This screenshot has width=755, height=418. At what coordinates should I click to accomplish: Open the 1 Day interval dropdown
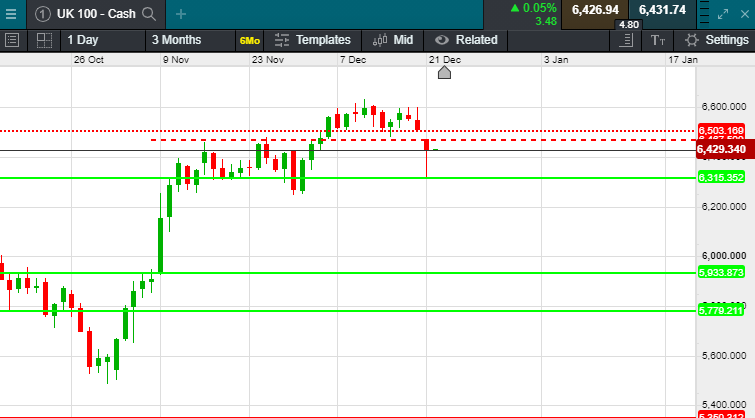[x=103, y=40]
